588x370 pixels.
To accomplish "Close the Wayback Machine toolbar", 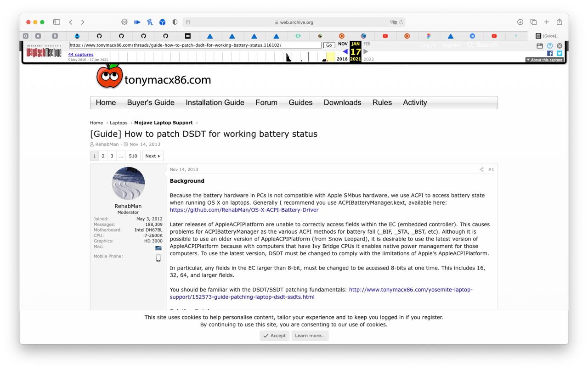I will [x=560, y=46].
